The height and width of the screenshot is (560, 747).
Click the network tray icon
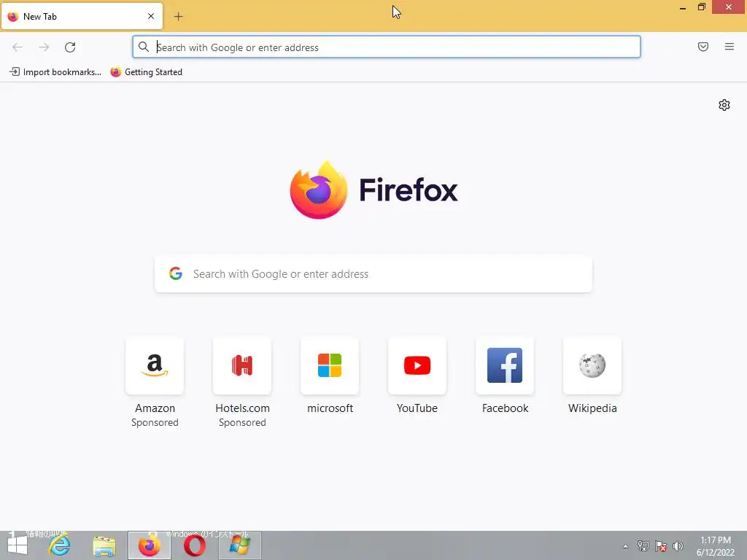point(643,546)
